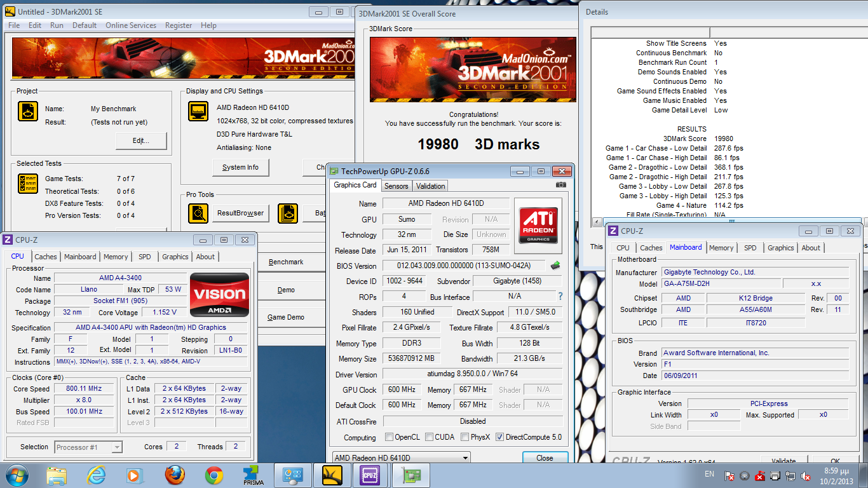This screenshot has height=488, width=868.
Task: Open the Graphics tab in right CPU-Z window
Action: [780, 248]
